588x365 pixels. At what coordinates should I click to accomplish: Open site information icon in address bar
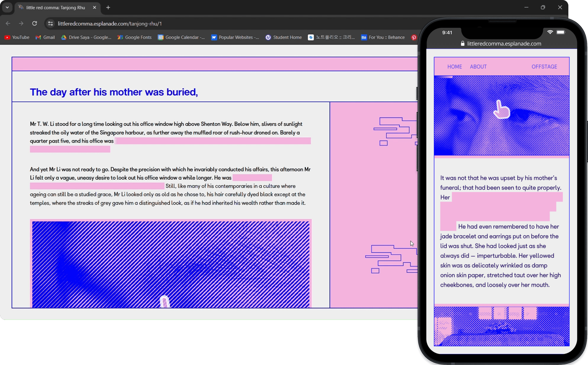[50, 24]
